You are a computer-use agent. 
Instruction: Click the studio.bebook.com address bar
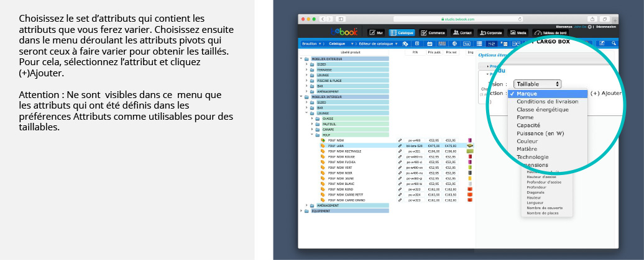tap(458, 19)
